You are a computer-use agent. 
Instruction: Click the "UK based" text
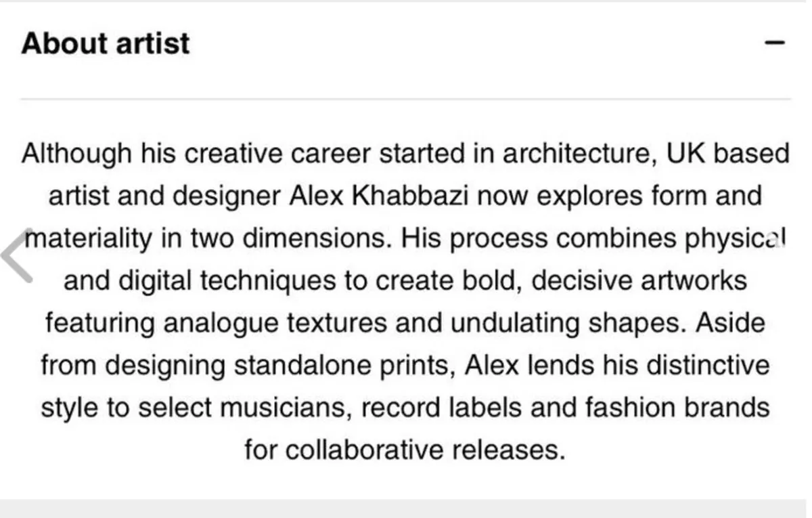pyautogui.click(x=728, y=154)
